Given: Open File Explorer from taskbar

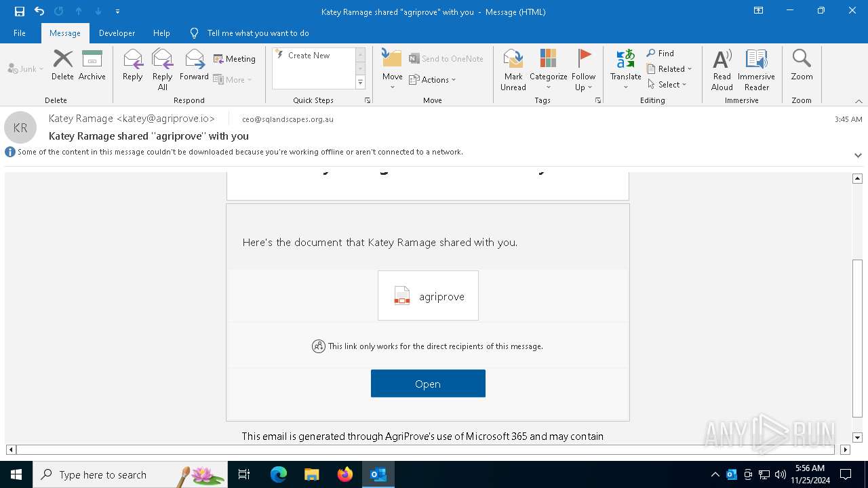Looking at the screenshot, I should pos(312,474).
